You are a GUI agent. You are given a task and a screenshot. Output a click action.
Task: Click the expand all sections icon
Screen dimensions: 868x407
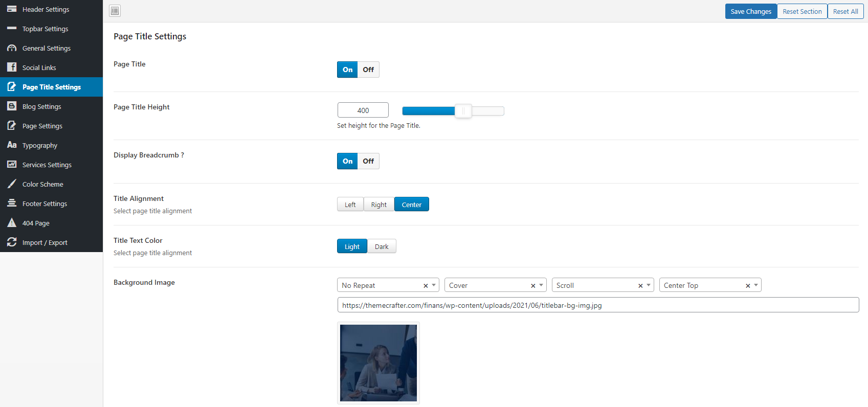point(115,11)
